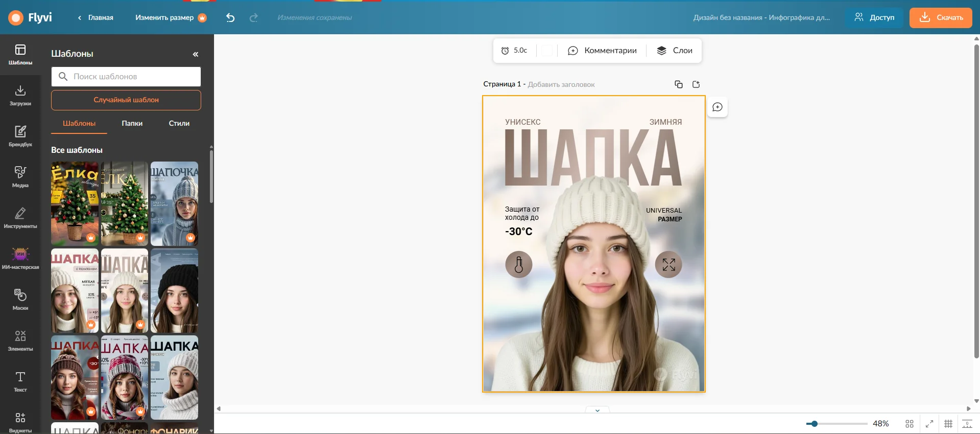Adjust the zoom slider handle
Screen dimensions: 980x434
[815, 424]
